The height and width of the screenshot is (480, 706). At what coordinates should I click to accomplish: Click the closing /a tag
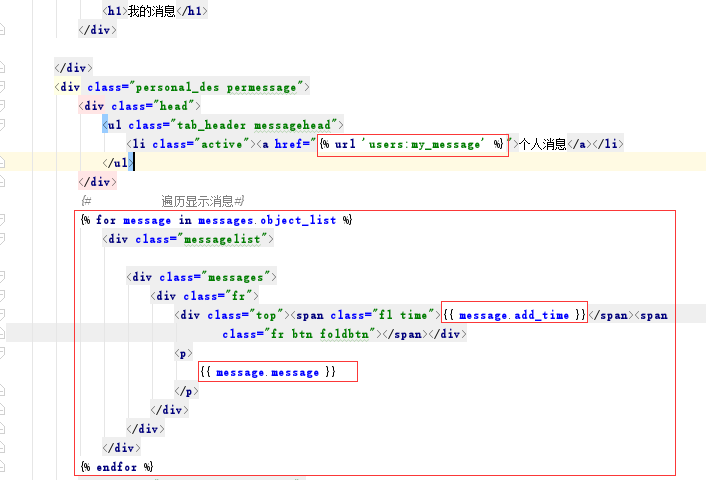(x=579, y=144)
